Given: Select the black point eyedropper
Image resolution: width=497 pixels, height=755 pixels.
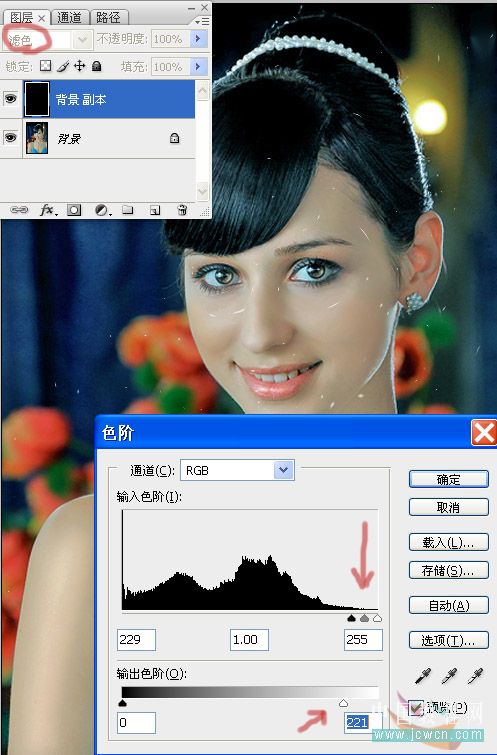Looking at the screenshot, I should point(422,676).
